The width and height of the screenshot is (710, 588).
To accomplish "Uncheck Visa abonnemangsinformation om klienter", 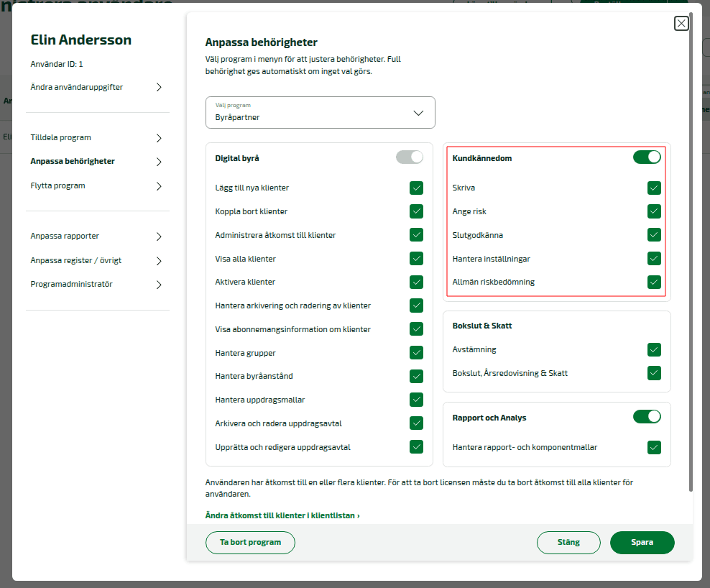I will click(416, 329).
